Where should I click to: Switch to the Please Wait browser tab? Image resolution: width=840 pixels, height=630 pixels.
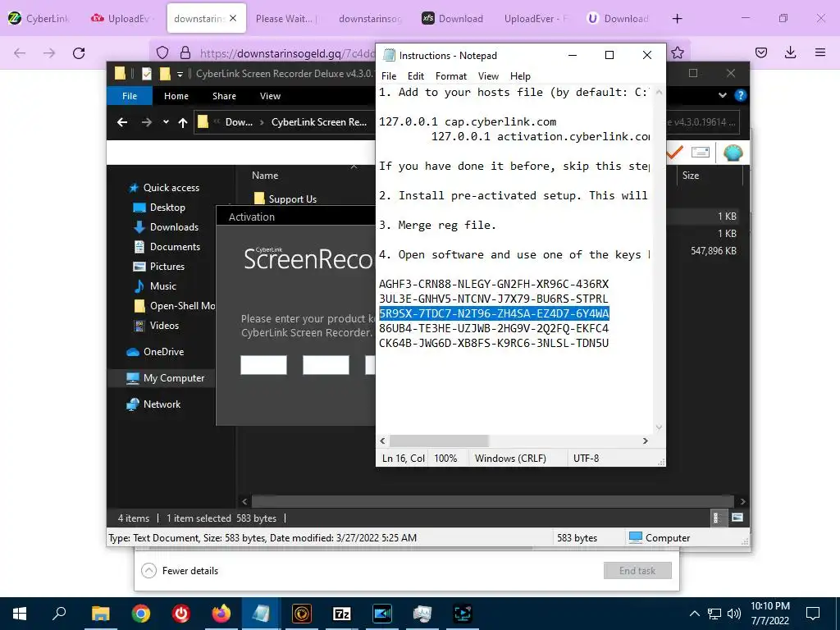[x=286, y=19]
